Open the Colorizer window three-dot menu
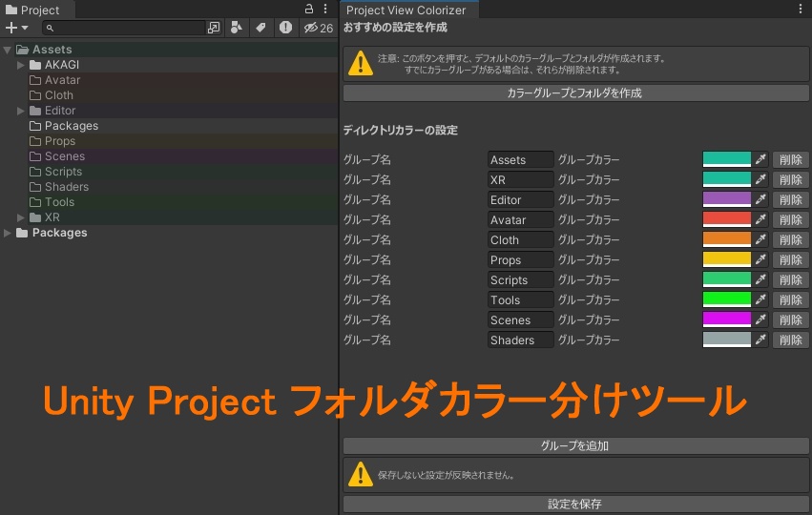Viewport: 812px width, 515px height. [801, 9]
